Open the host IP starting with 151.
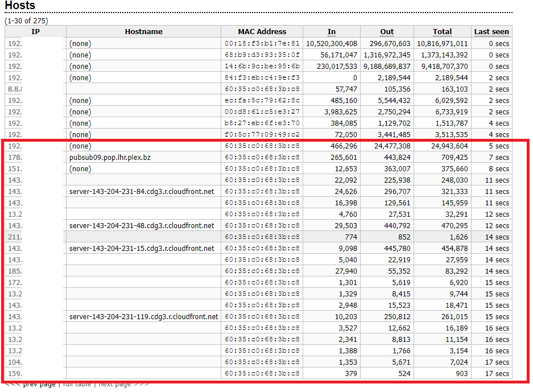 (15, 169)
